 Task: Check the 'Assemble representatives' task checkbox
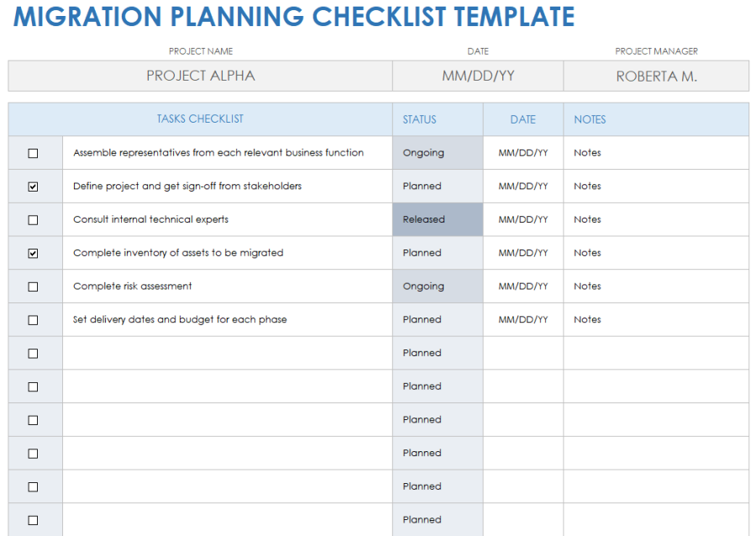coord(34,153)
